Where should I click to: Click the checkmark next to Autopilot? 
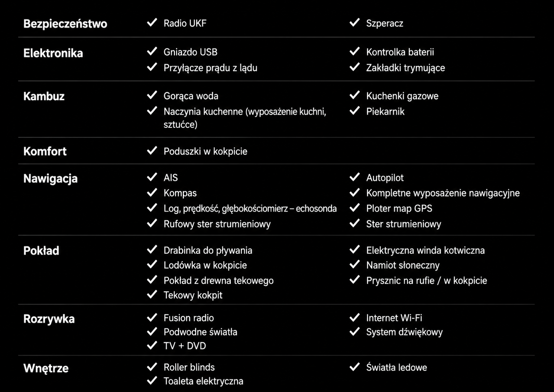tap(354, 177)
